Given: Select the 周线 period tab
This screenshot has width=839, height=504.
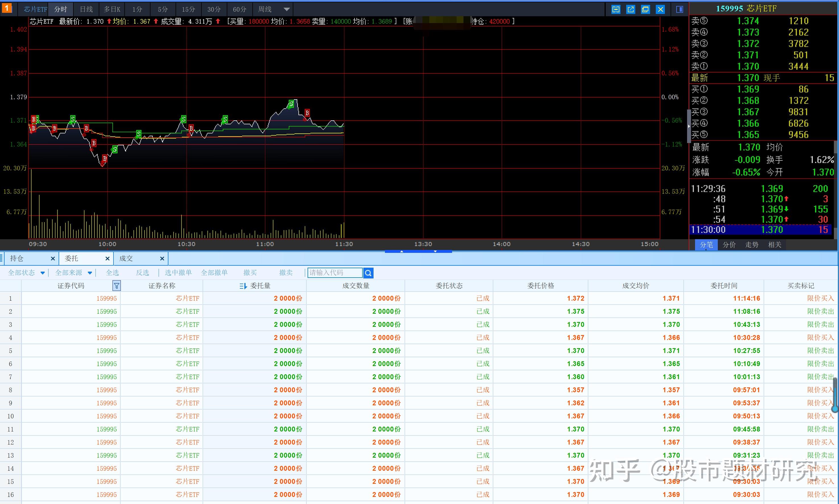Looking at the screenshot, I should (265, 9).
